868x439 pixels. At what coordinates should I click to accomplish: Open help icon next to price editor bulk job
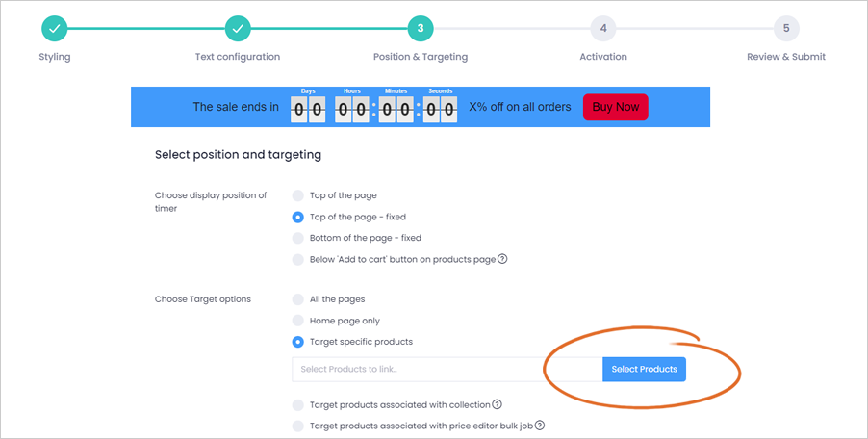(539, 426)
